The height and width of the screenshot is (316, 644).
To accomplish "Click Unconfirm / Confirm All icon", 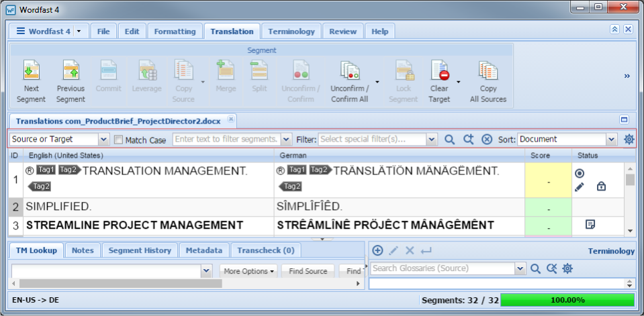I will point(349,70).
